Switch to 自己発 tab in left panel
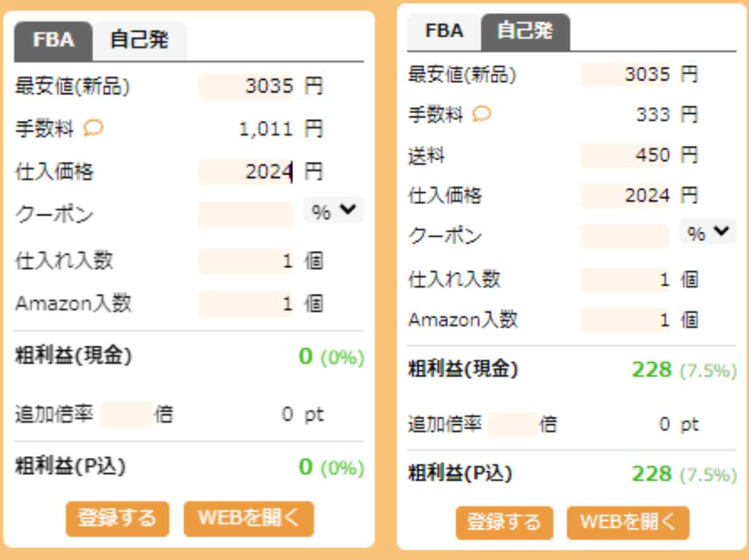 pyautogui.click(x=139, y=40)
